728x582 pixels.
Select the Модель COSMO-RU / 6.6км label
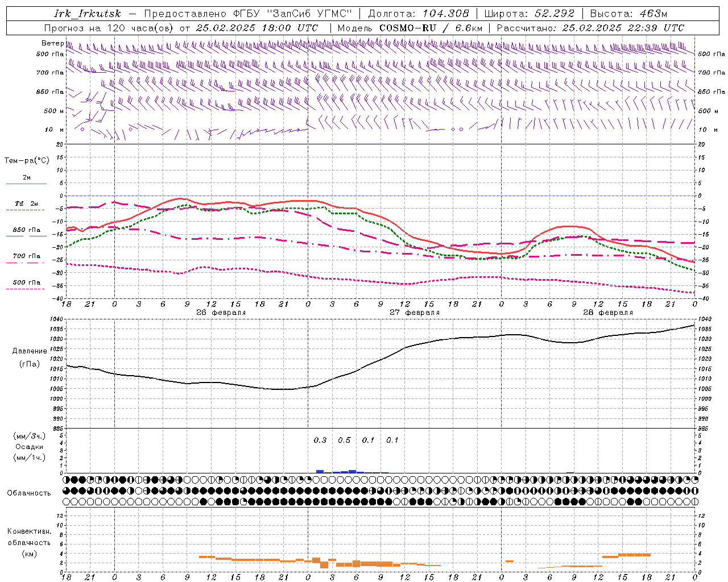pos(410,28)
